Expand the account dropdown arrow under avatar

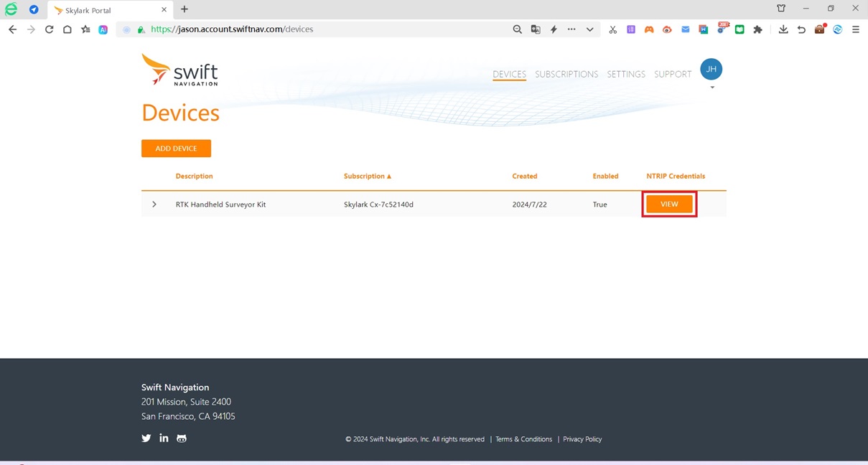(x=712, y=88)
